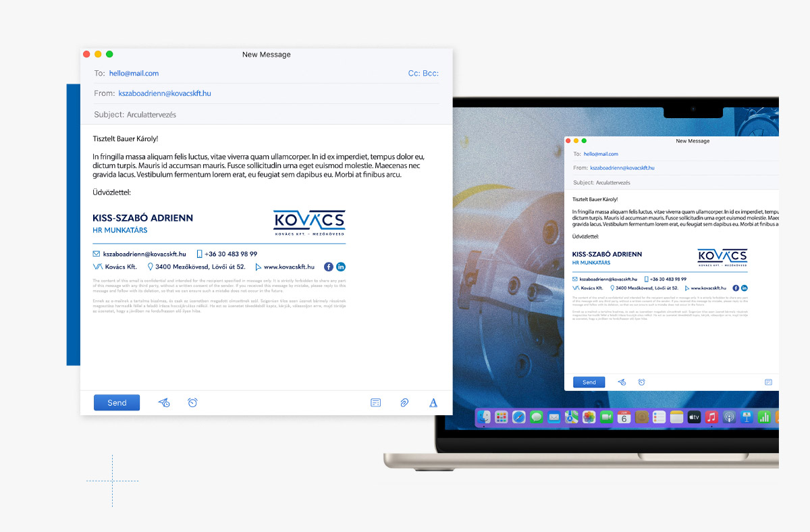The image size is (810, 532).
Task: Open Safari from the Dock
Action: coord(519,417)
